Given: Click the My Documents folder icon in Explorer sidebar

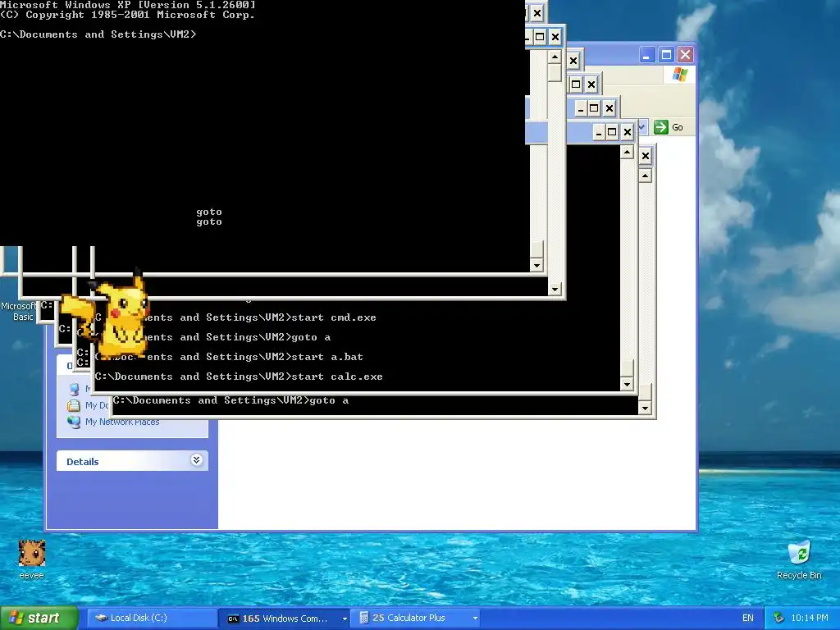Looking at the screenshot, I should [73, 405].
